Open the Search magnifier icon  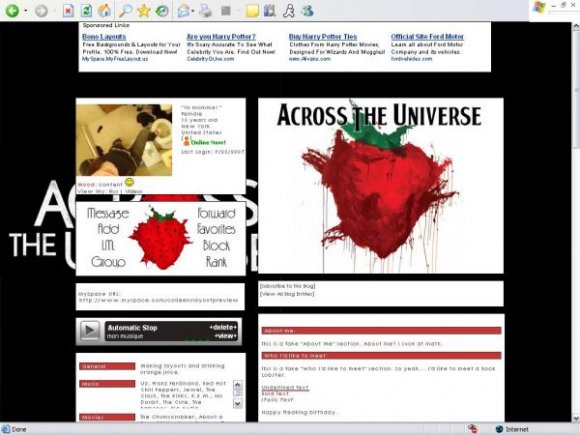pos(126,11)
